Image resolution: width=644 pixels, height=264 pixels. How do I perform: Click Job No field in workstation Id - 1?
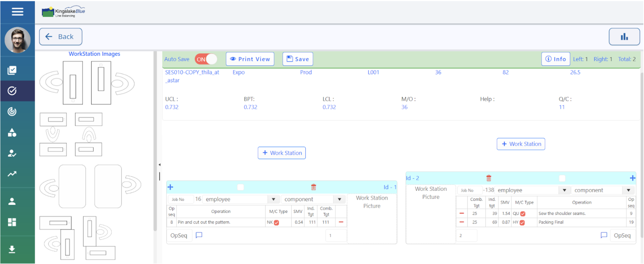[181, 199]
